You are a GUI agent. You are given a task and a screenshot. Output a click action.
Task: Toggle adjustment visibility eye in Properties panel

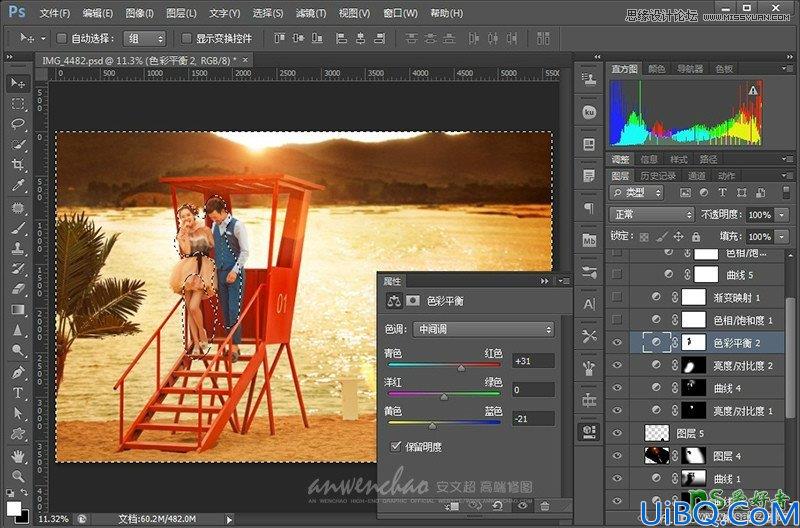pyautogui.click(x=522, y=506)
